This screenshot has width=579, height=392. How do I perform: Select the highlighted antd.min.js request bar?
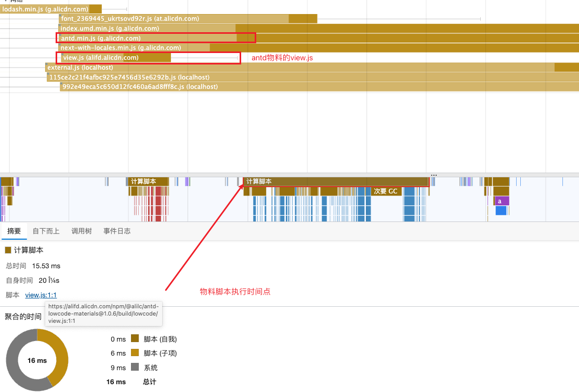pyautogui.click(x=130, y=37)
